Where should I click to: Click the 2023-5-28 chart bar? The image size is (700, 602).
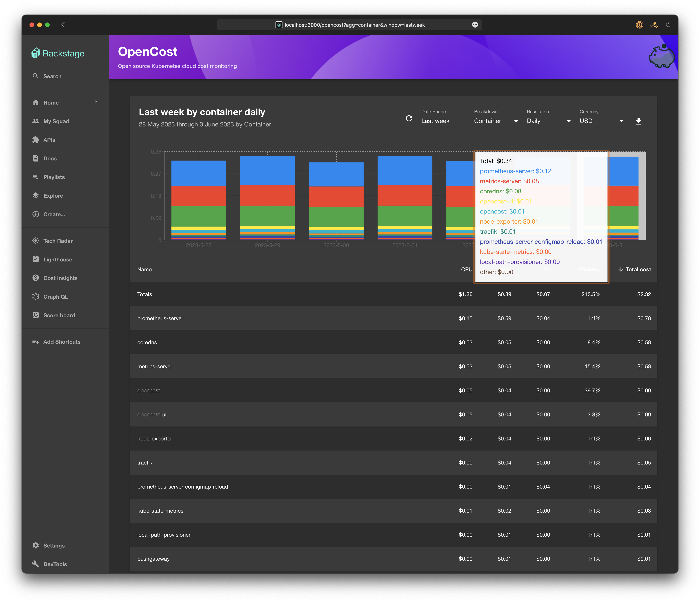tap(199, 200)
